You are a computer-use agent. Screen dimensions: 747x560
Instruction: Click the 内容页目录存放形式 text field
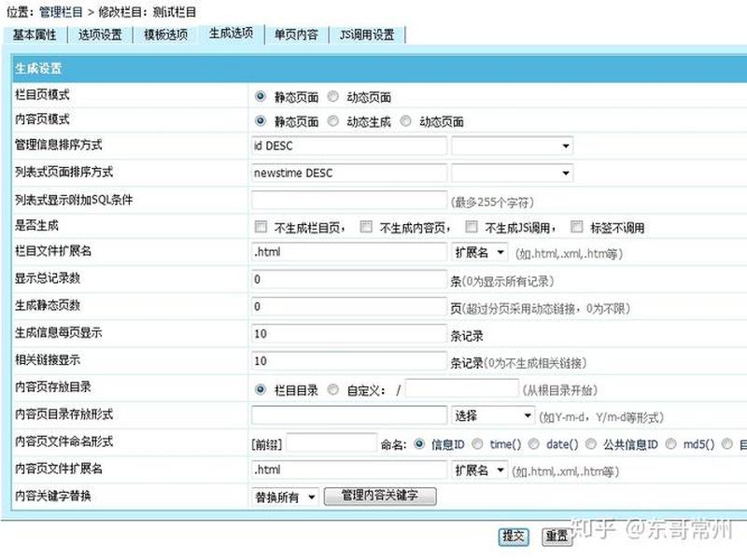point(348,414)
